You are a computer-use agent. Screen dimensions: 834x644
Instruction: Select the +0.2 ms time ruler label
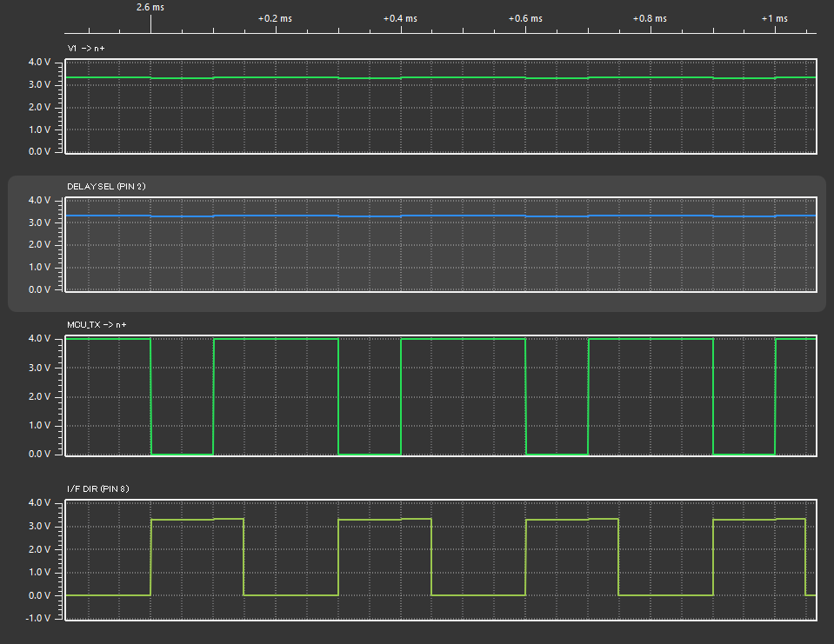pyautogui.click(x=275, y=18)
